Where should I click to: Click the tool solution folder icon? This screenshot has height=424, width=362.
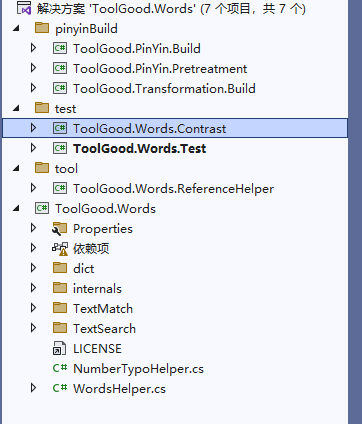(42, 168)
